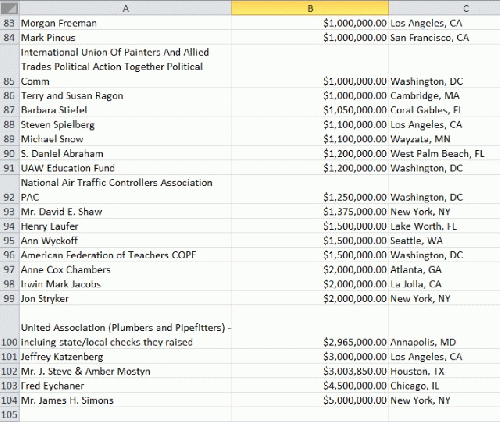The height and width of the screenshot is (422, 500).
Task: Click the $1,375,000.00 amount cell
Action: 310,212
